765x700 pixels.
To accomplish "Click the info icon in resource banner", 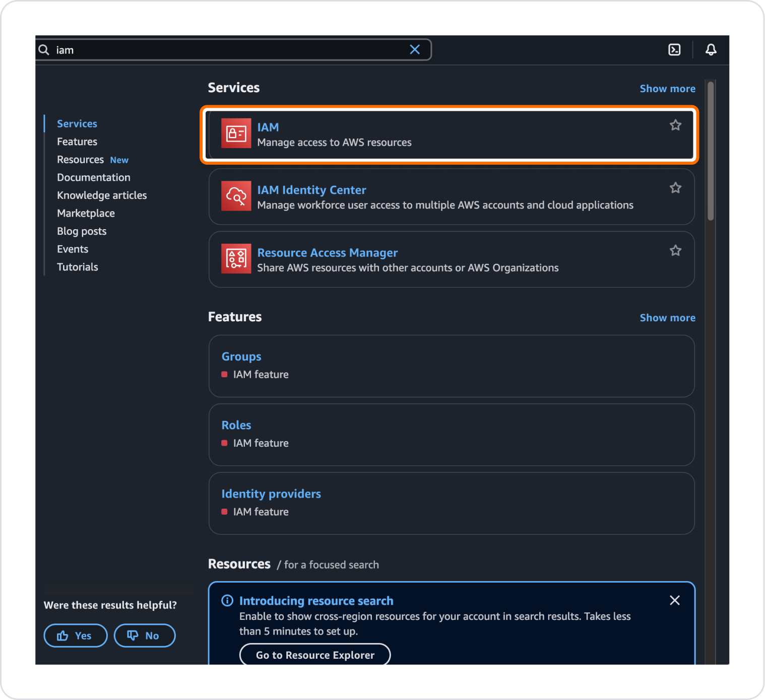I will point(227,600).
